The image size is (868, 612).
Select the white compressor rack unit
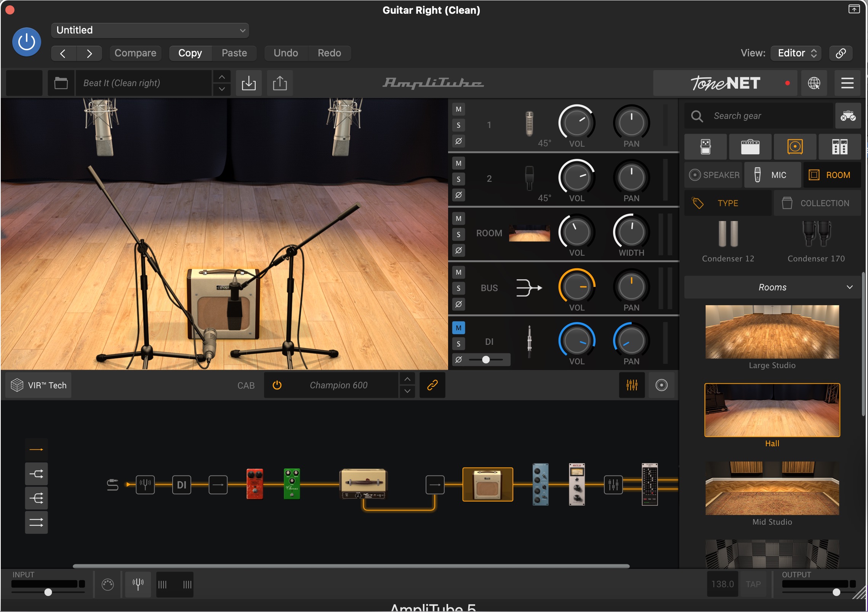point(577,484)
